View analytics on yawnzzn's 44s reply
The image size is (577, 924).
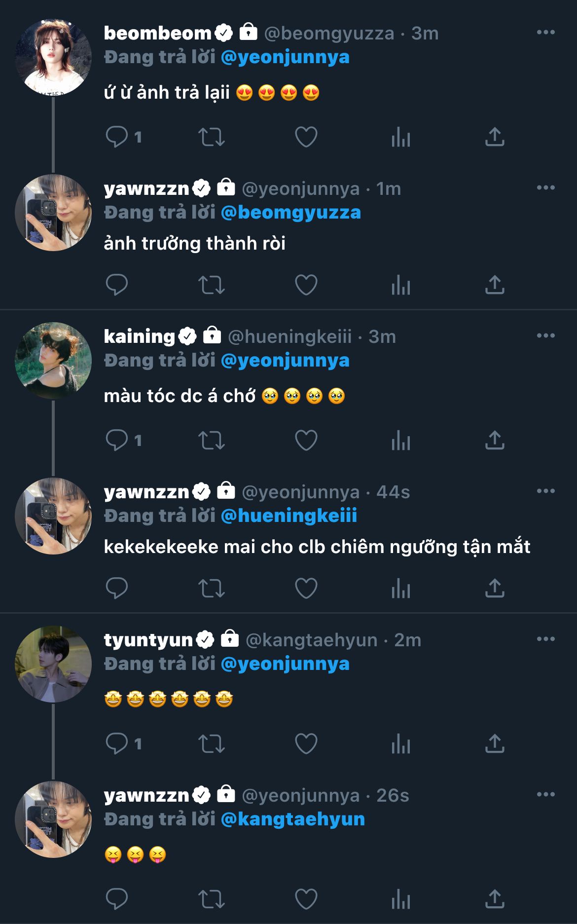[400, 589]
